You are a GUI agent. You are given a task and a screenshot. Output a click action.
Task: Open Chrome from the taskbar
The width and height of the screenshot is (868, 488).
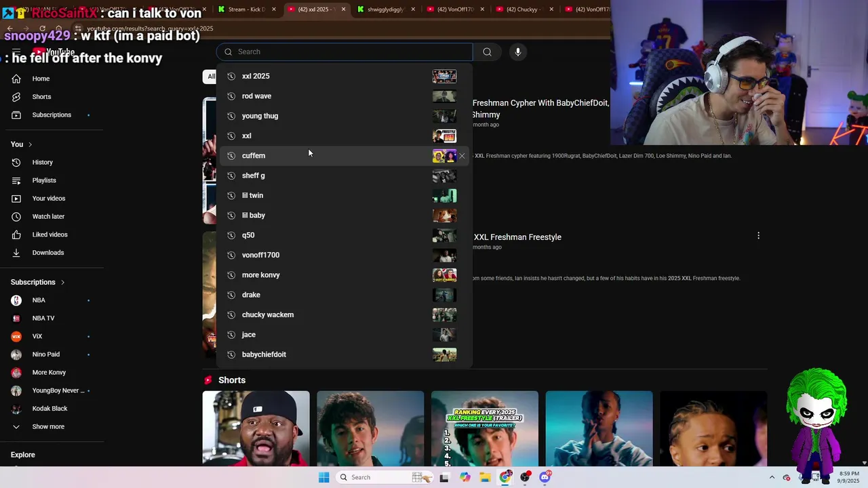pos(505,477)
